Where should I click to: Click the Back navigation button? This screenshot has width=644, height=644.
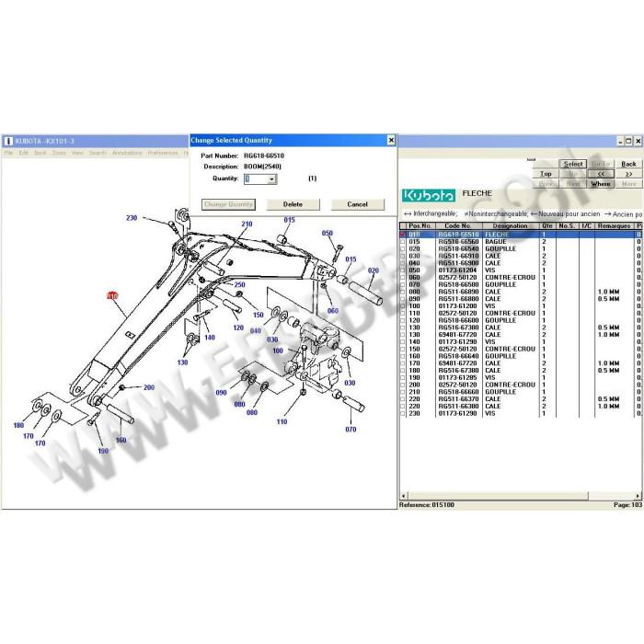[628, 164]
